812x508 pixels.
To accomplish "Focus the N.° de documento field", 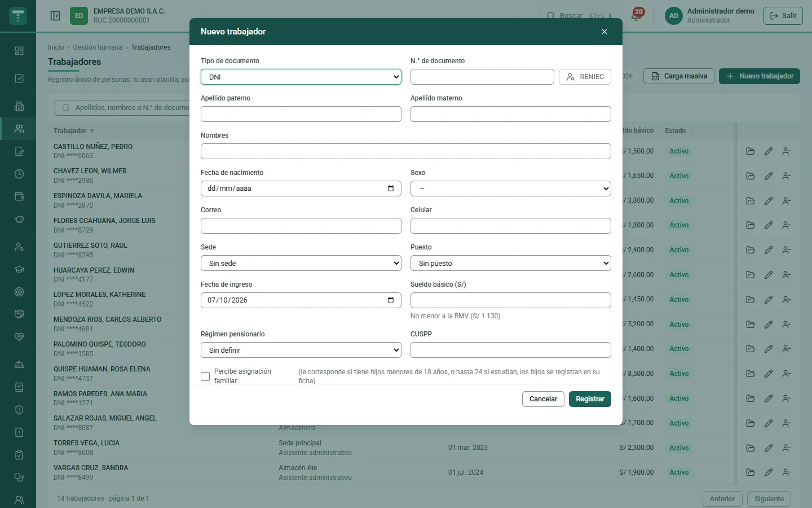I will pyautogui.click(x=482, y=77).
